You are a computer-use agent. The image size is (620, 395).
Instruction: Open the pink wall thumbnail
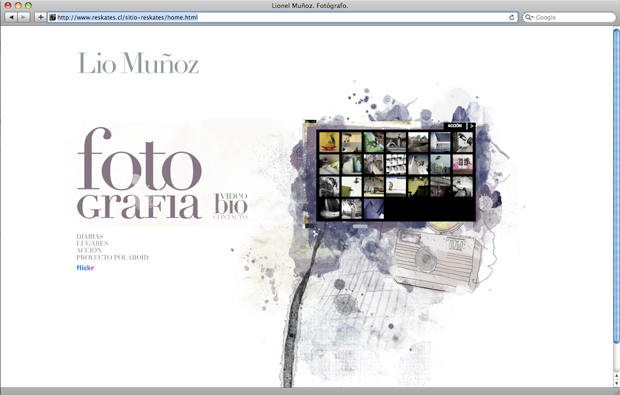463,164
